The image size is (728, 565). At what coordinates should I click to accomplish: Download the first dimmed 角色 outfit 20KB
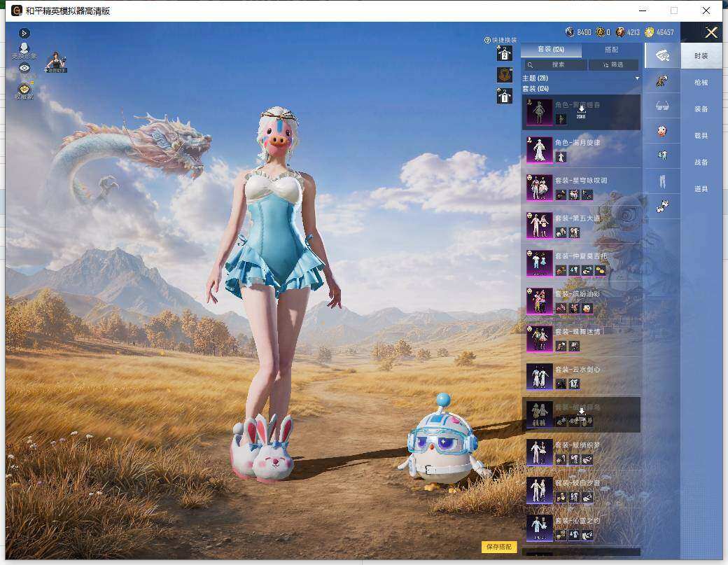581,111
